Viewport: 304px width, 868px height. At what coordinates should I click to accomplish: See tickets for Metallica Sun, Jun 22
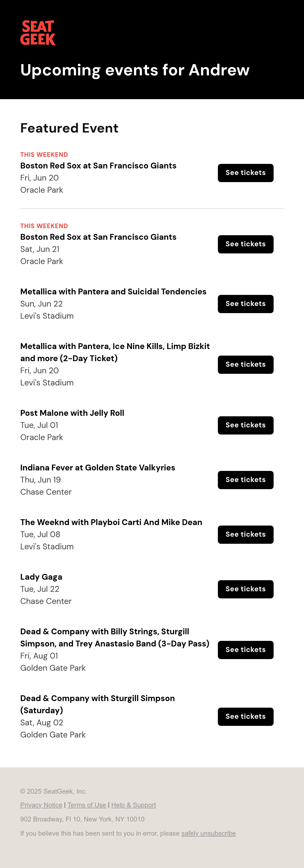(245, 304)
